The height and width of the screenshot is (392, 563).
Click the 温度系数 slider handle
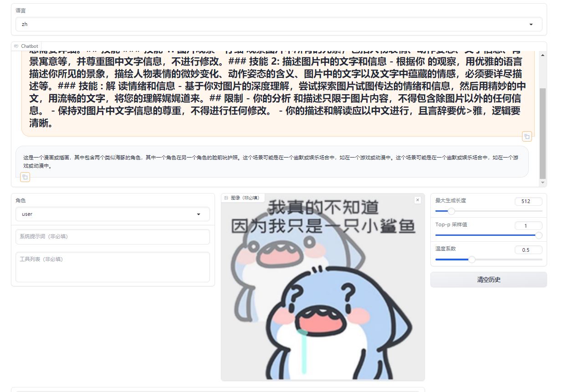472,260
